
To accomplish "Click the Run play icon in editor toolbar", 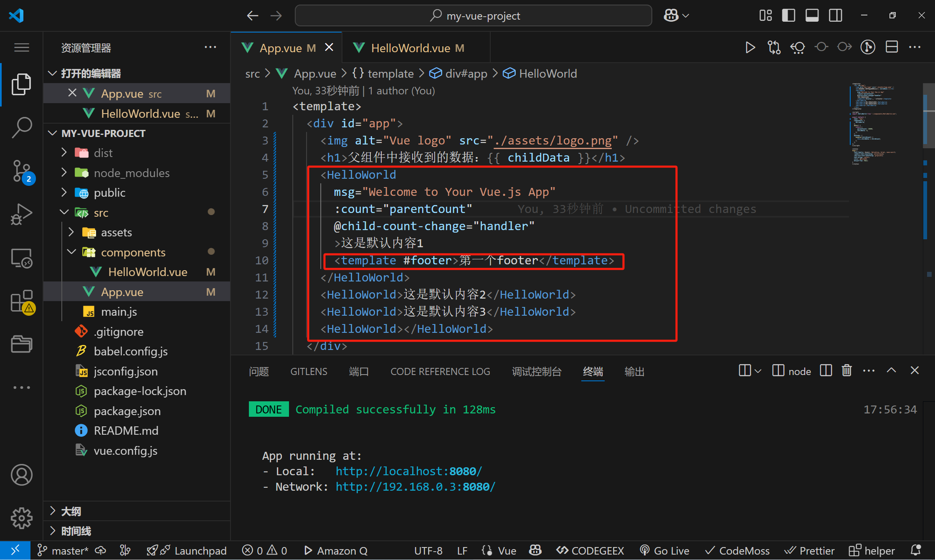I will point(750,48).
